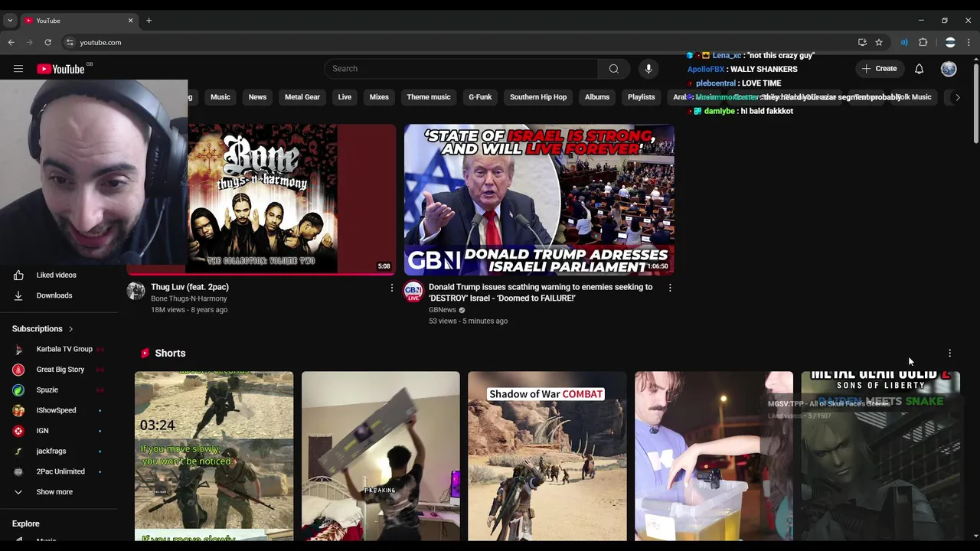Screen dimensions: 980x551
Task: Go back with browser back arrow
Action: [11, 42]
